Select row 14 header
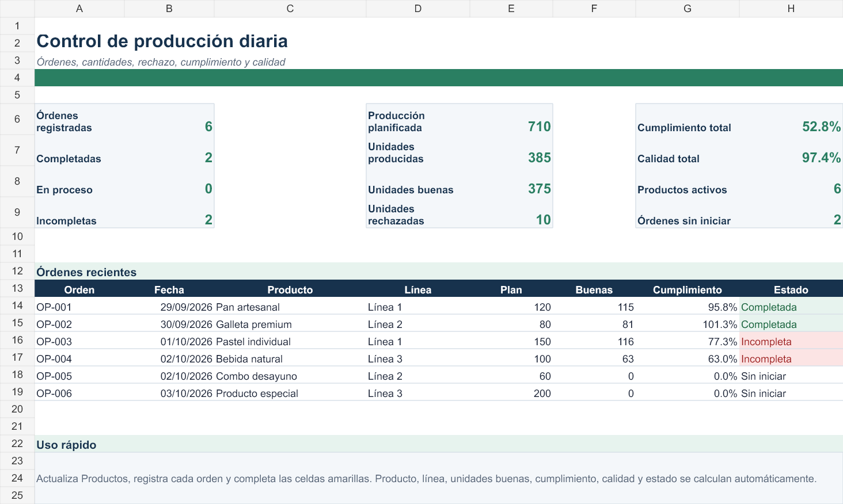 click(x=17, y=306)
